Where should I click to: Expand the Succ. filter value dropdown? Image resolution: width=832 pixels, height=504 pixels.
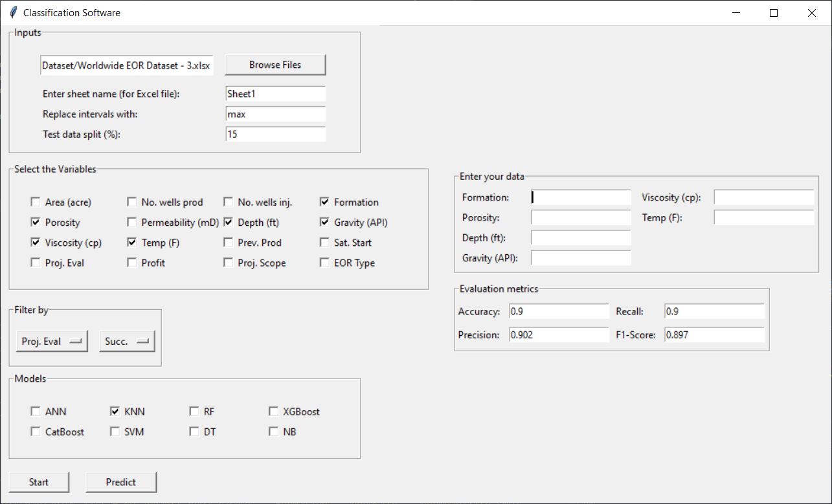tap(128, 341)
